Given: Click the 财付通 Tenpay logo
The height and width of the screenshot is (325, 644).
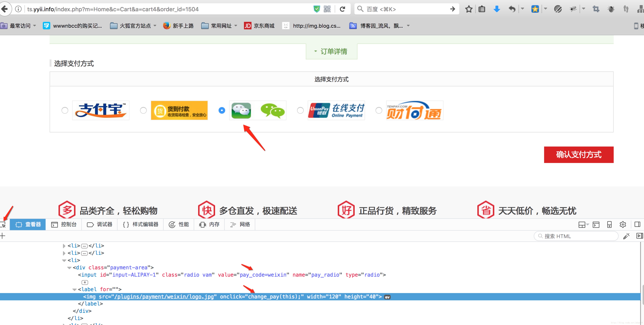Looking at the screenshot, I should pos(415,110).
